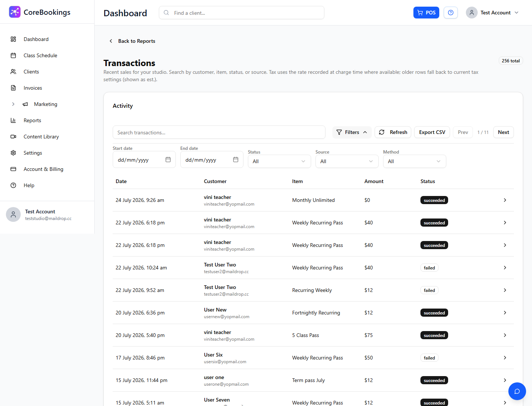Open Content Library page
The width and height of the screenshot is (532, 406).
pyautogui.click(x=41, y=137)
